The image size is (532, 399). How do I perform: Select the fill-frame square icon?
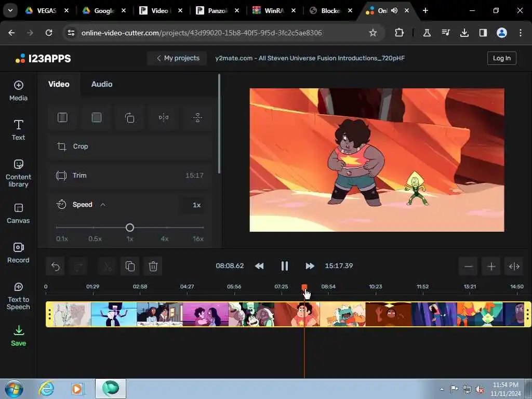click(96, 118)
